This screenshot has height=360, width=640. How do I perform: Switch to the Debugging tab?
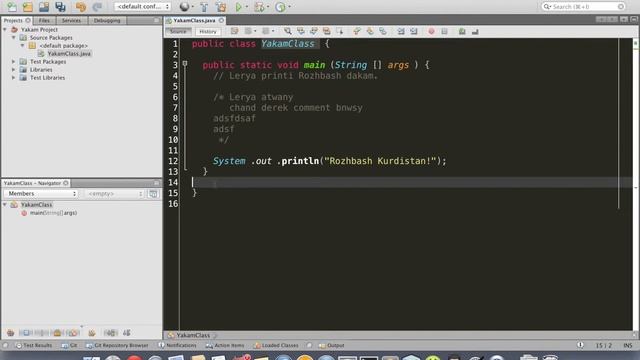[107, 20]
